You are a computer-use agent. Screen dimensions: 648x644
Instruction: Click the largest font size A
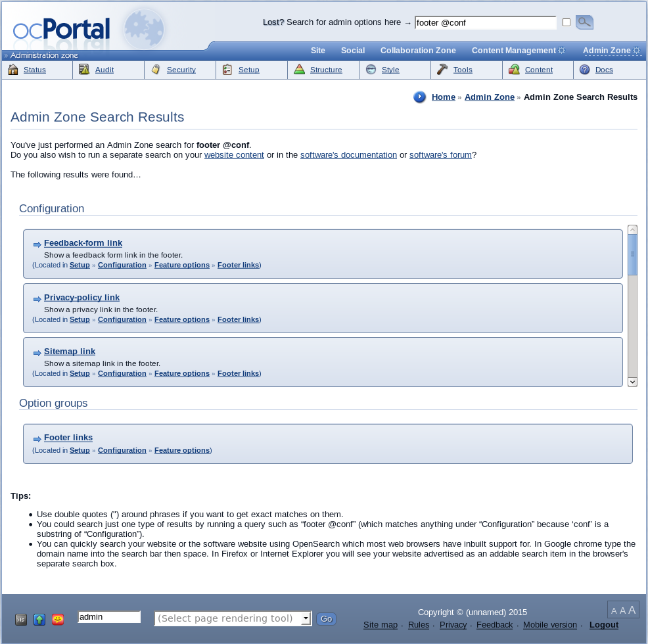pyautogui.click(x=632, y=610)
